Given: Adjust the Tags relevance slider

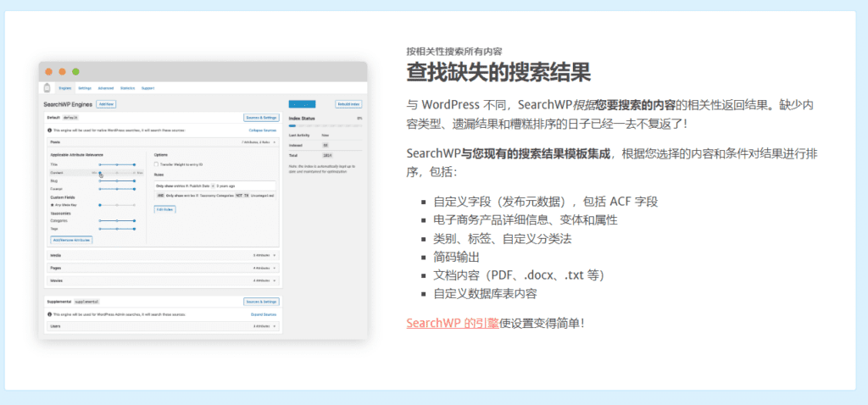Looking at the screenshot, I should [x=117, y=229].
